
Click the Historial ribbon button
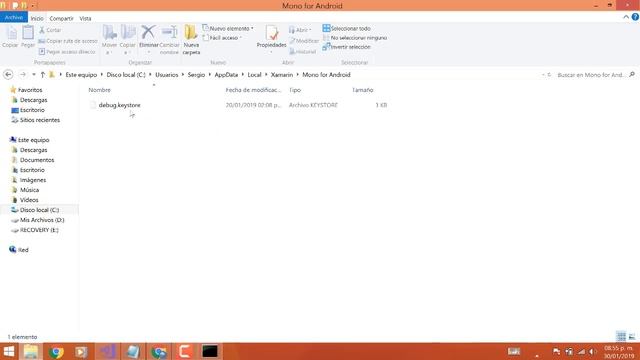pos(302,51)
